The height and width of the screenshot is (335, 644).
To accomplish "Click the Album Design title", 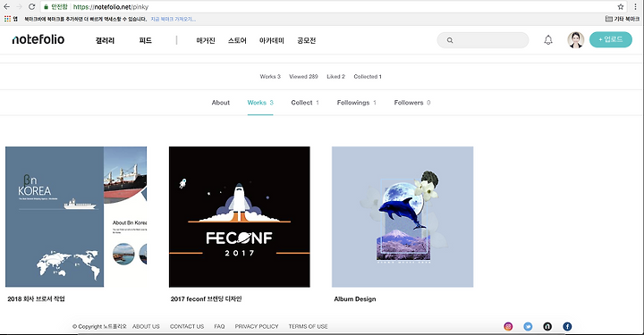I will pos(355,299).
